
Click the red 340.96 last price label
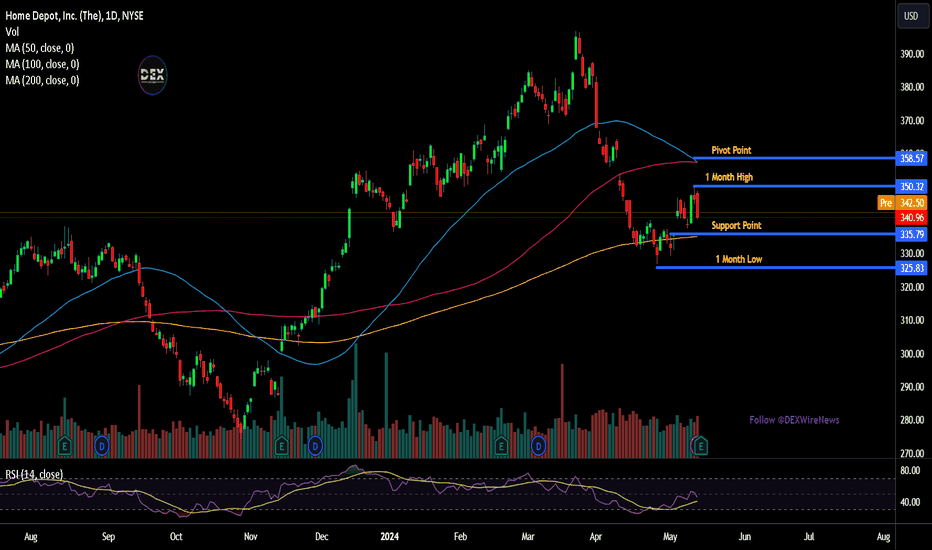[x=912, y=218]
